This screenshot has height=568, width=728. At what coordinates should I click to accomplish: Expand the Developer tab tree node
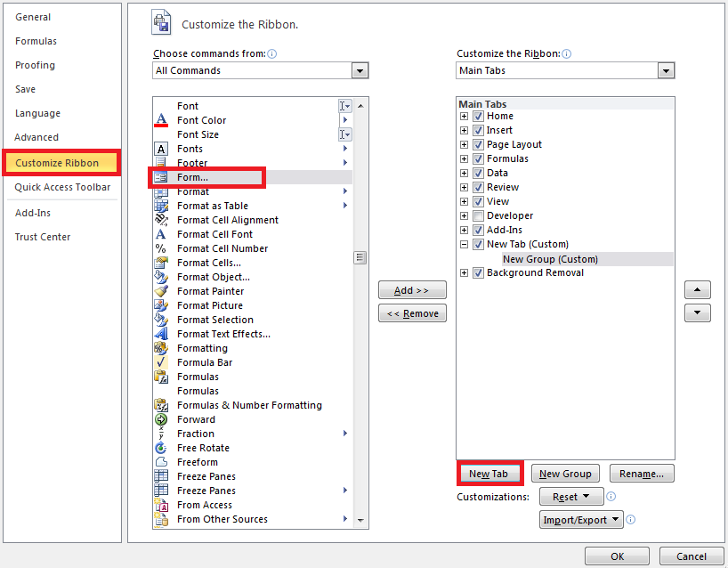[464, 216]
